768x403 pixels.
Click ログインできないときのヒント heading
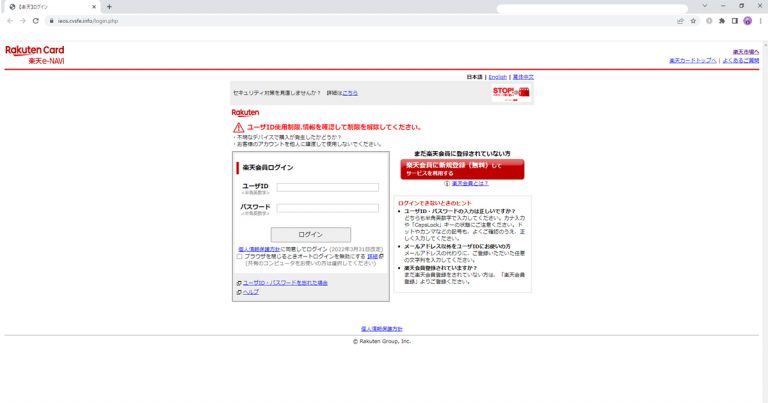(434, 203)
